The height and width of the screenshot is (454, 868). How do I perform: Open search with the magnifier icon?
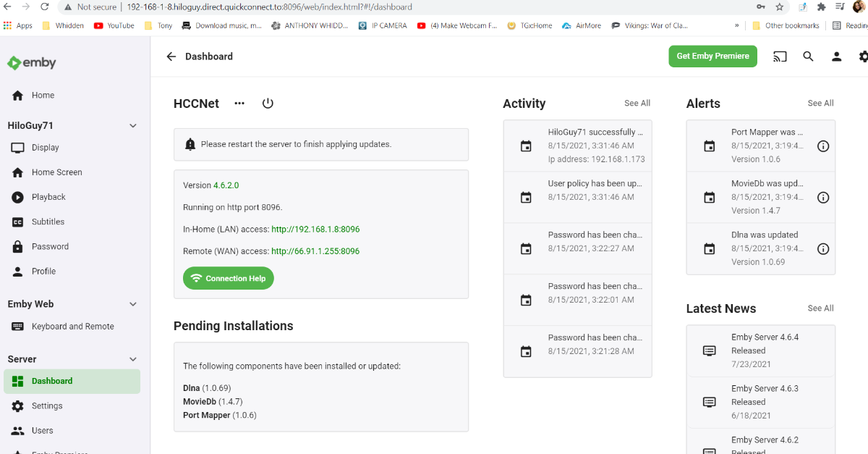pyautogui.click(x=809, y=56)
